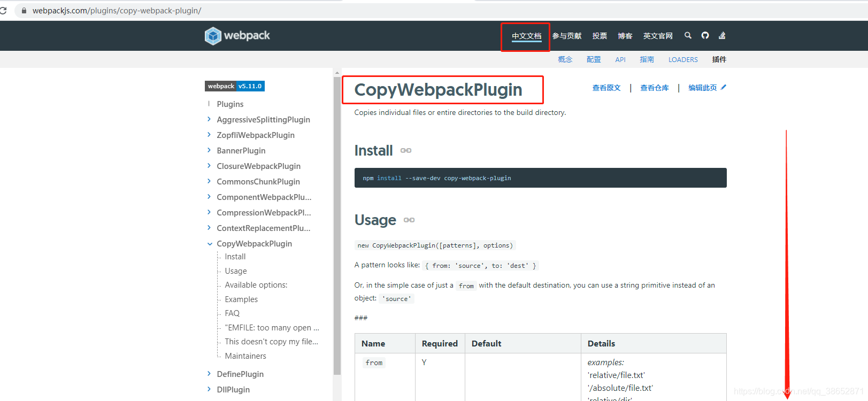Jump to Available options: in sidebar
The width and height of the screenshot is (868, 401).
(x=256, y=285)
